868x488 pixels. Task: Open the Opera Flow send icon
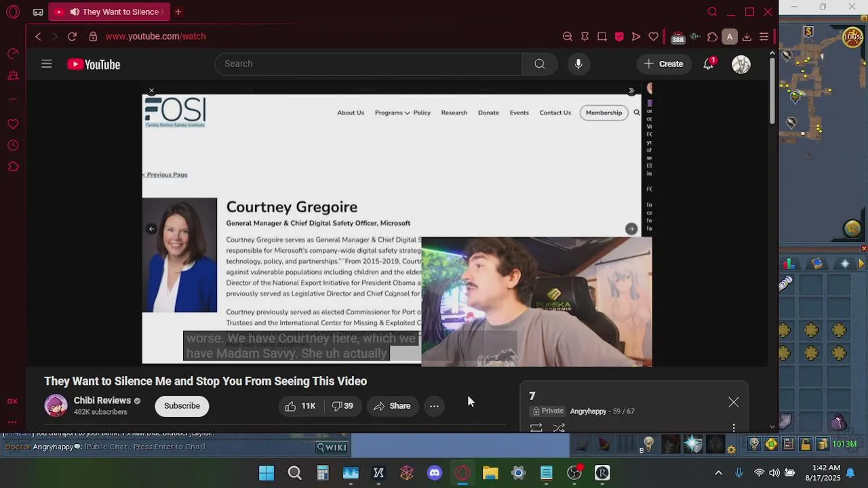tap(636, 37)
